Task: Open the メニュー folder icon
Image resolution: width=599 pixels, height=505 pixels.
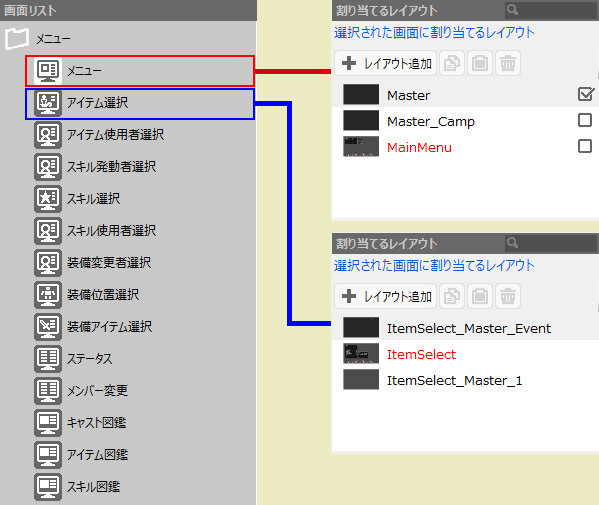Action: click(17, 39)
